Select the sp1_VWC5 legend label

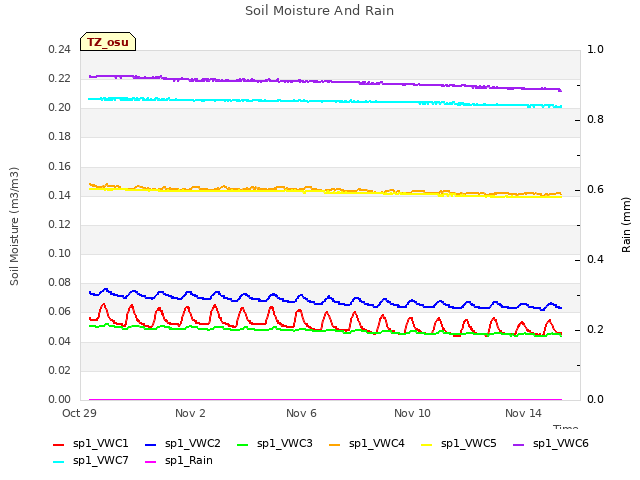(469, 444)
